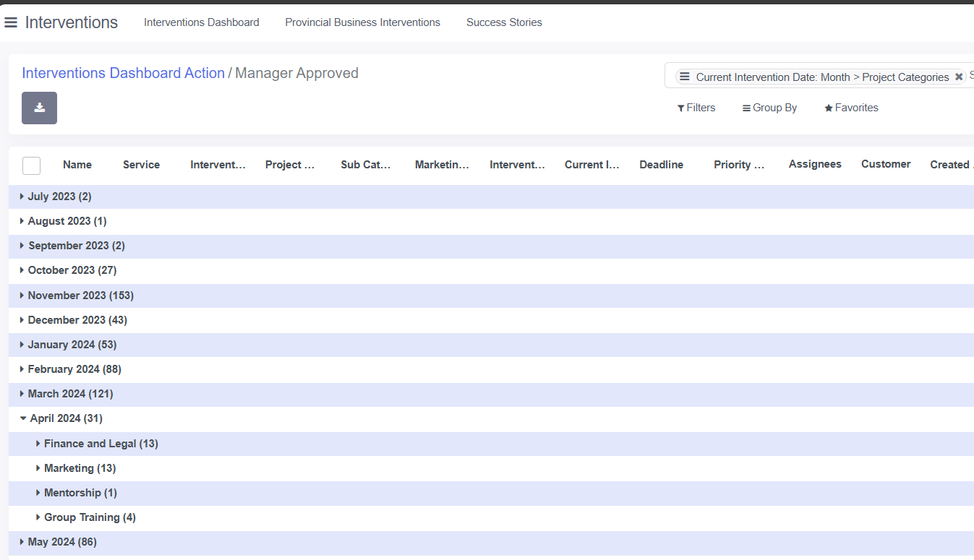
Task: Click Interventions Dashboard Action breadcrumb link
Action: pos(123,73)
